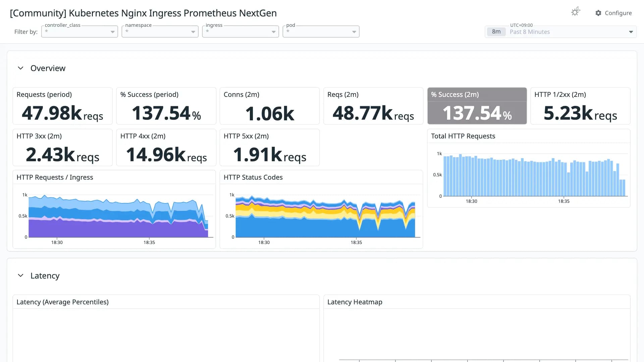The image size is (644, 362).
Task: Select the HTTP 3xx (2m) value 2.43k
Action: click(x=62, y=155)
